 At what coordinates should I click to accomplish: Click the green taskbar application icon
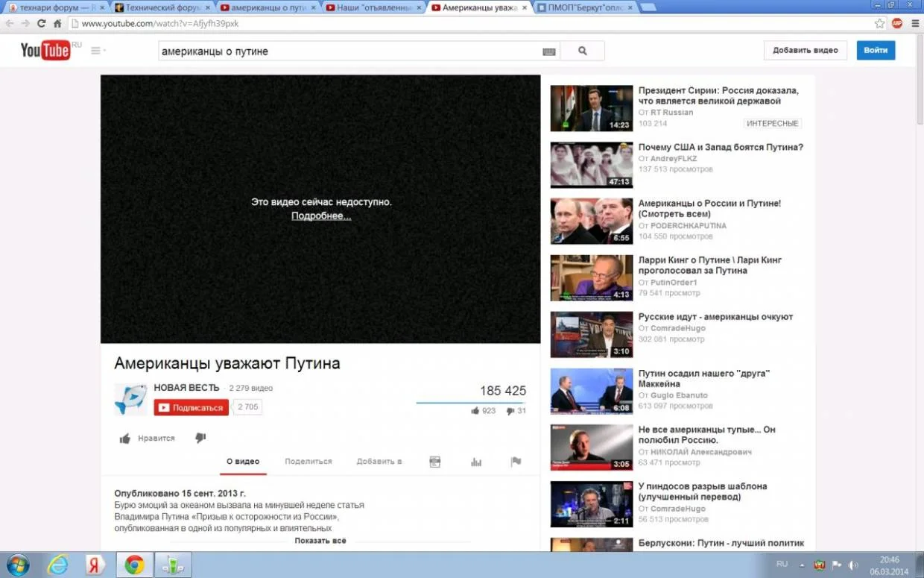pyautogui.click(x=173, y=565)
